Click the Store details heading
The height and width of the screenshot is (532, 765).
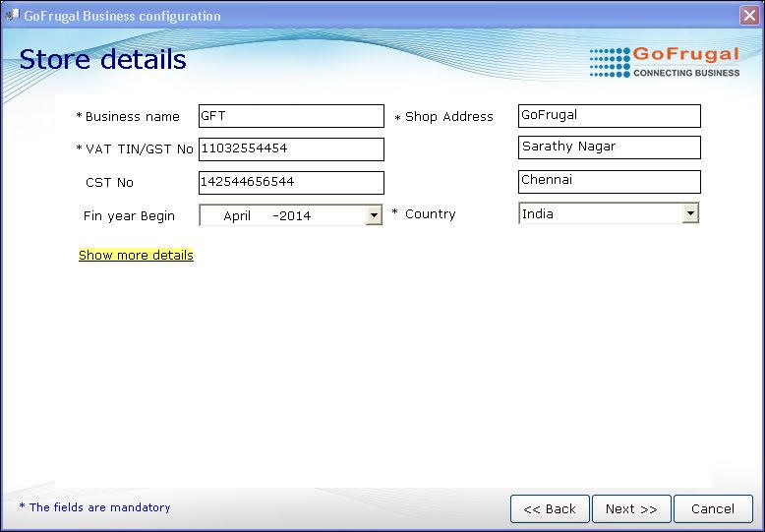[x=102, y=60]
